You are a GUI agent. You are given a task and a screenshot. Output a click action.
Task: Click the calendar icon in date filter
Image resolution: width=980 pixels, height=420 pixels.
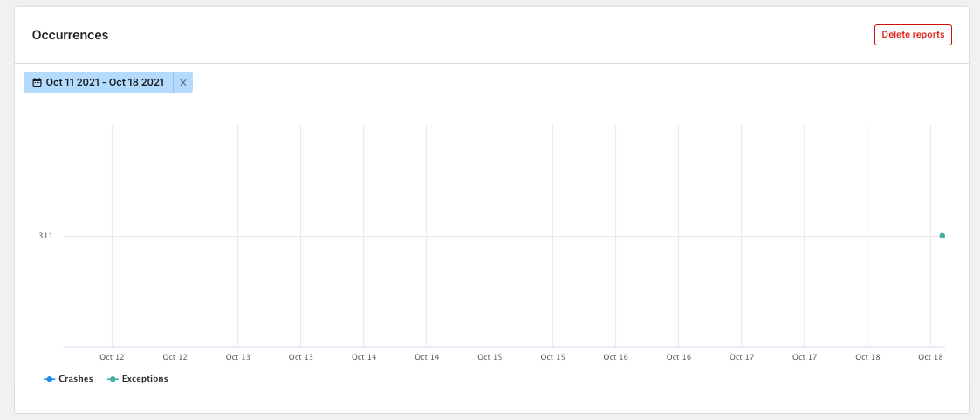[37, 82]
